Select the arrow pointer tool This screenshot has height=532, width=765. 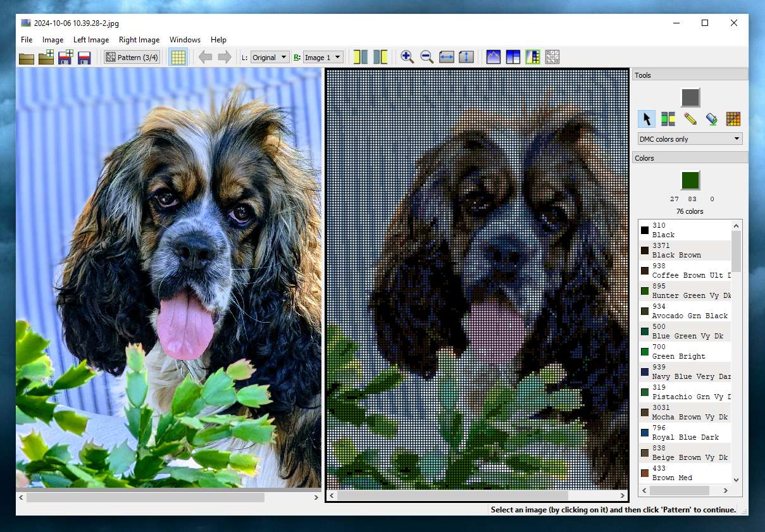[647, 119]
